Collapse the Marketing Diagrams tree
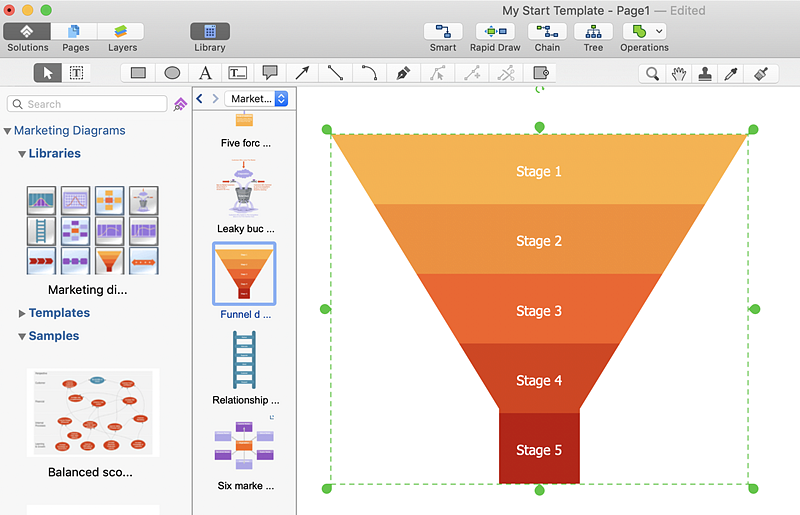 pyautogui.click(x=8, y=130)
